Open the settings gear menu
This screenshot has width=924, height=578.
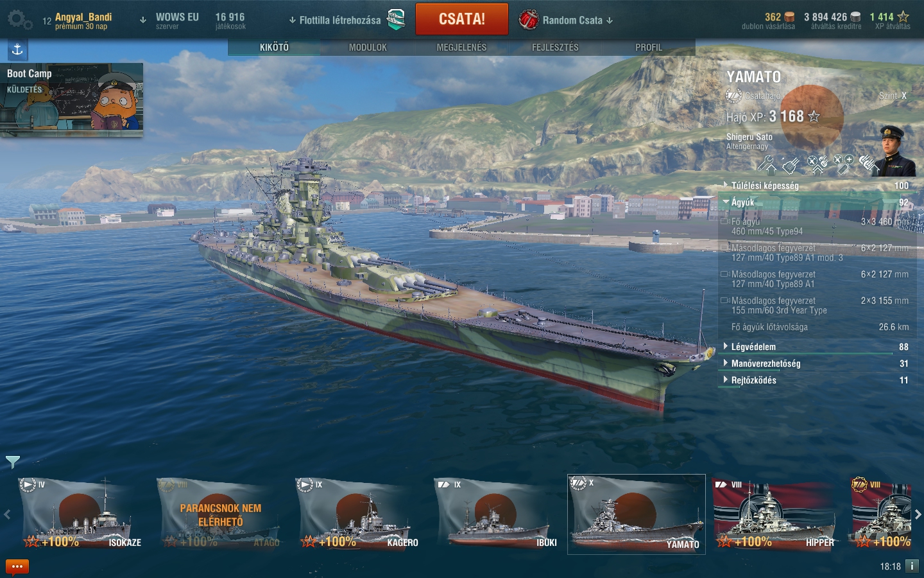pos(20,20)
